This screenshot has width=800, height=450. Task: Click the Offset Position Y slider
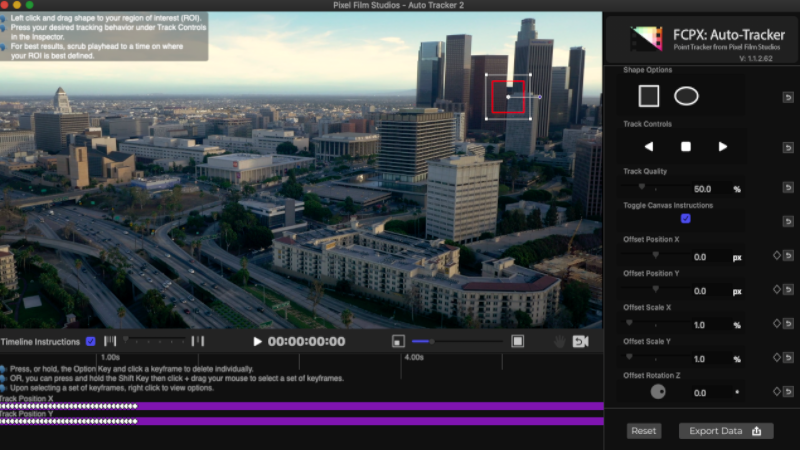(656, 290)
